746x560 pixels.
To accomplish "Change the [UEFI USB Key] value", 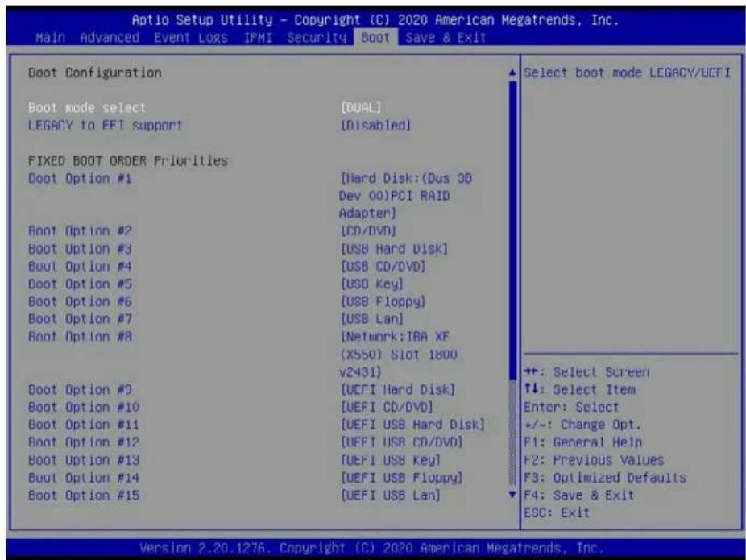I will (391, 460).
